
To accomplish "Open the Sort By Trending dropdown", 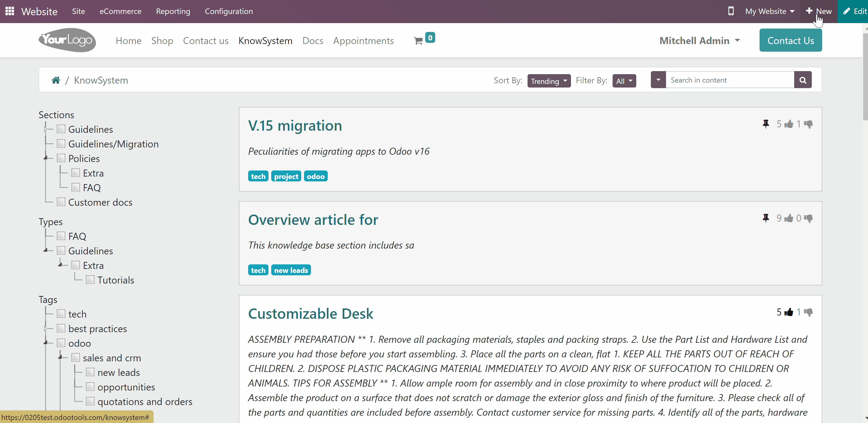I will pyautogui.click(x=549, y=81).
